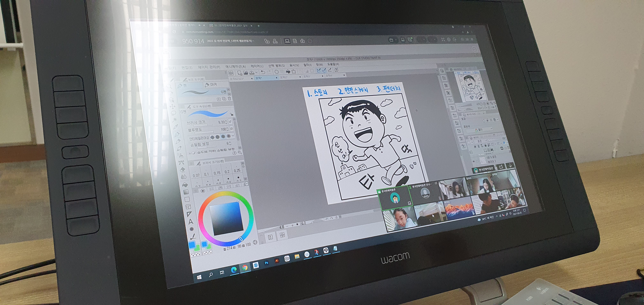Select the Auto select wand tool
Image resolution: width=644 pixels, height=305 pixels.
tap(175, 120)
